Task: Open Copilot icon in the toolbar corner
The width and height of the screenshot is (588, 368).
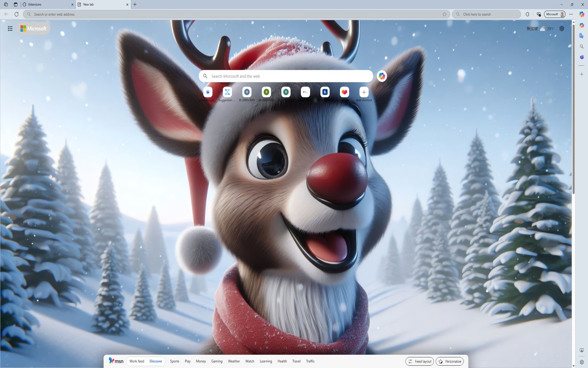Action: [x=582, y=14]
